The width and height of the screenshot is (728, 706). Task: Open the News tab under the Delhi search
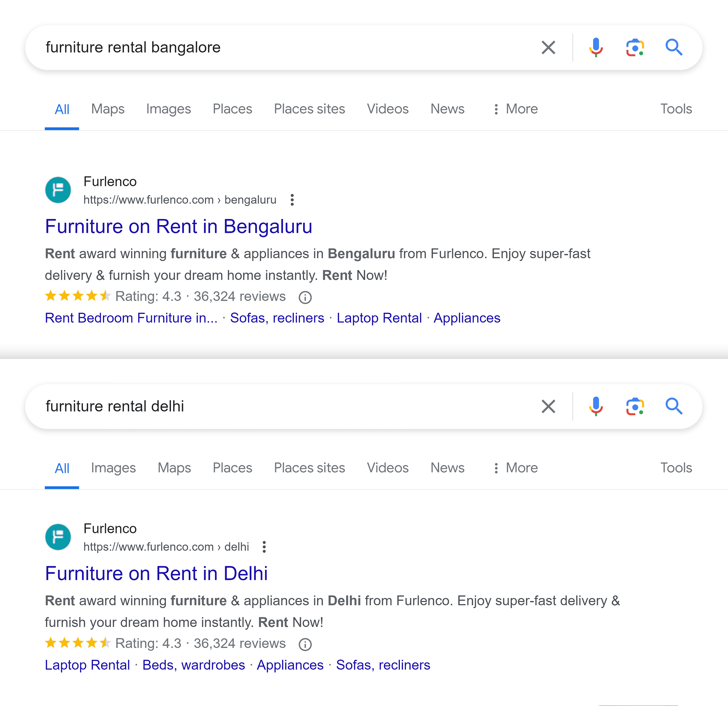coord(448,468)
